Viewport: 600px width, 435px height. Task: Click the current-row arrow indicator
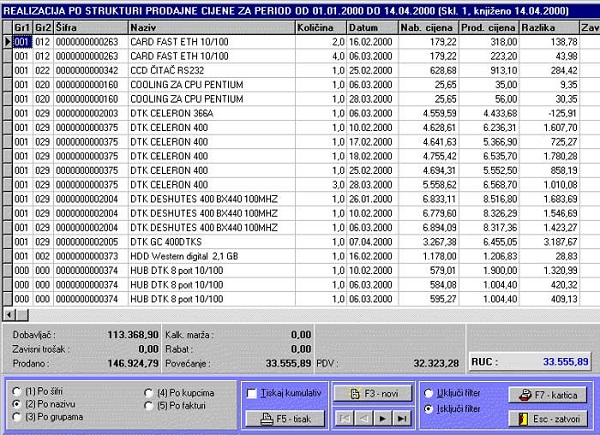tap(8, 42)
